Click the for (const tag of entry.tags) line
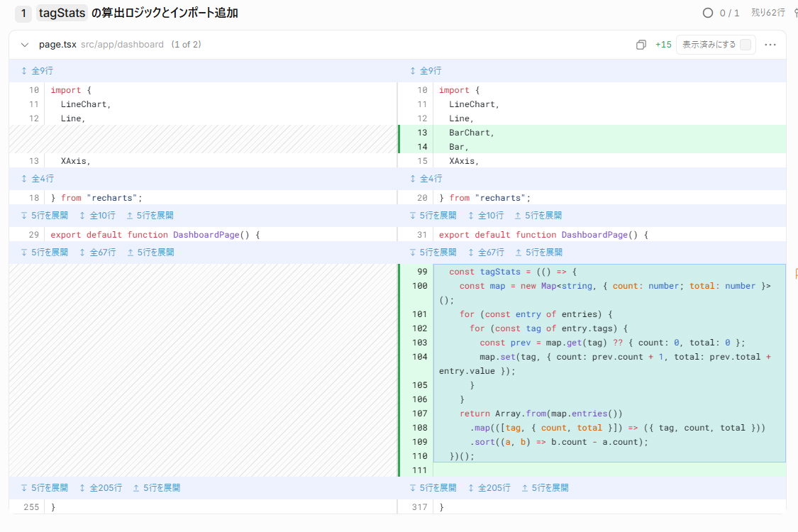 [x=548, y=328]
